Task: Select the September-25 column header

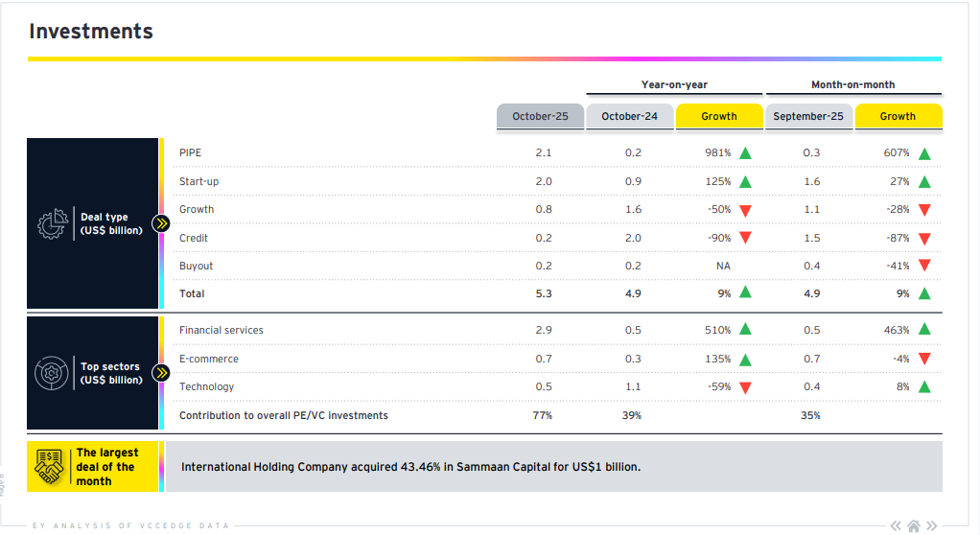Action: tap(807, 116)
